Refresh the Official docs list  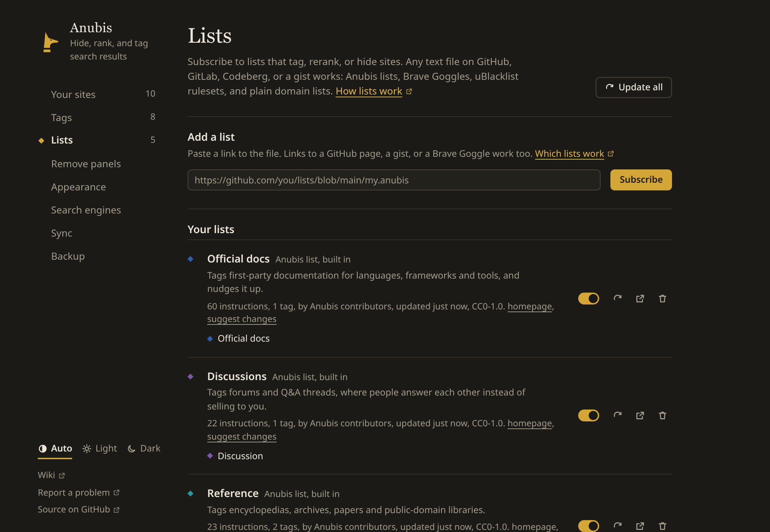tap(618, 299)
